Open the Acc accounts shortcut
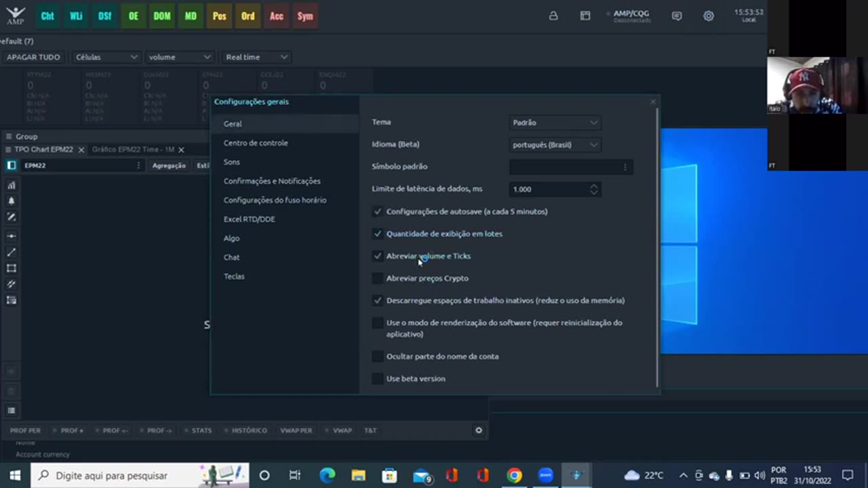This screenshot has height=488, width=868. tap(277, 16)
